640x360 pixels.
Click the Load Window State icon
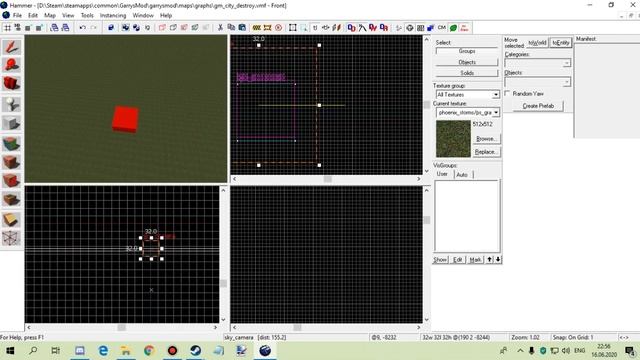click(x=54, y=28)
